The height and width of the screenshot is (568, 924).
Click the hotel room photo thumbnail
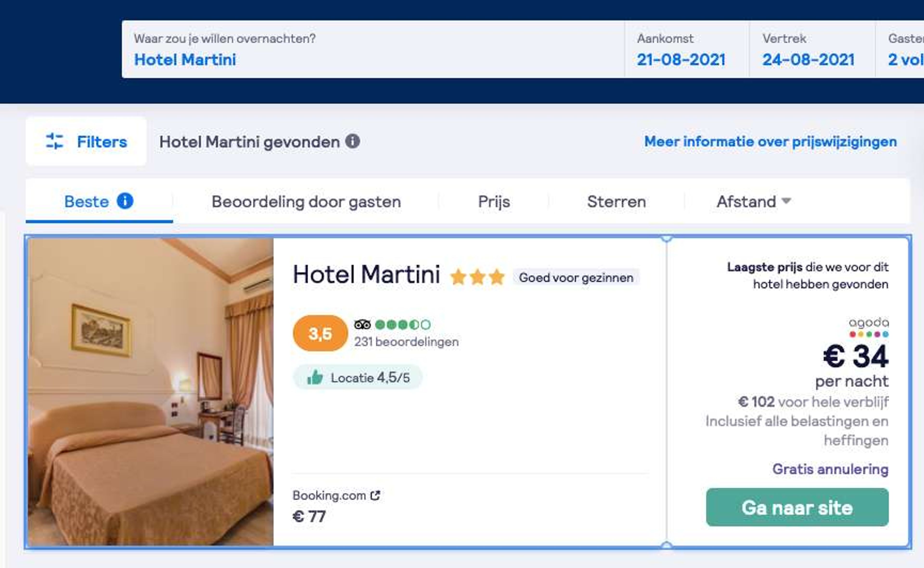[151, 392]
